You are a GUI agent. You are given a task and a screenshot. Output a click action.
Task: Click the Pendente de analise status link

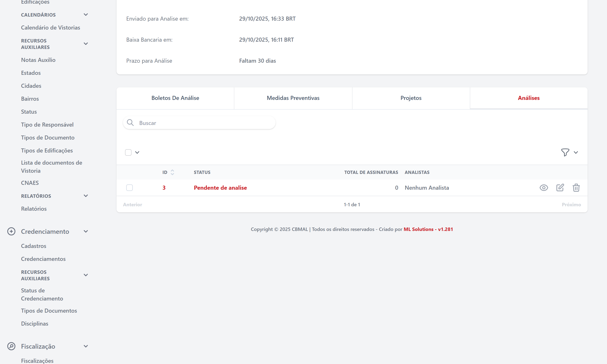click(x=220, y=188)
